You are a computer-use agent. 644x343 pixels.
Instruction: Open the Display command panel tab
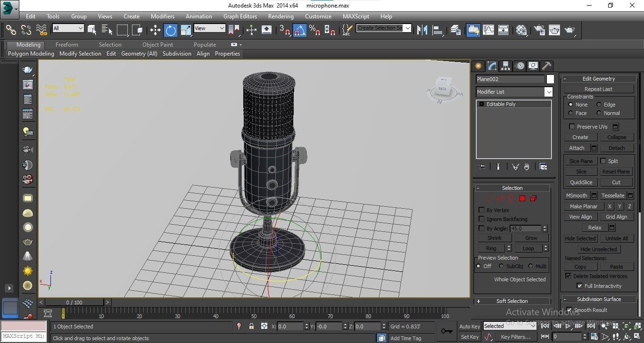[x=533, y=65]
